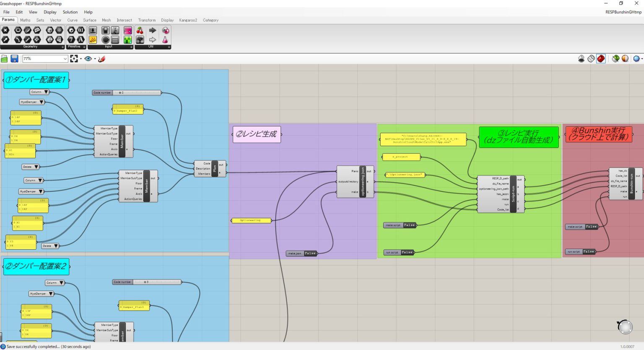The image size is (644, 350).
Task: Open the 77% zoom level dropdown
Action: point(65,59)
